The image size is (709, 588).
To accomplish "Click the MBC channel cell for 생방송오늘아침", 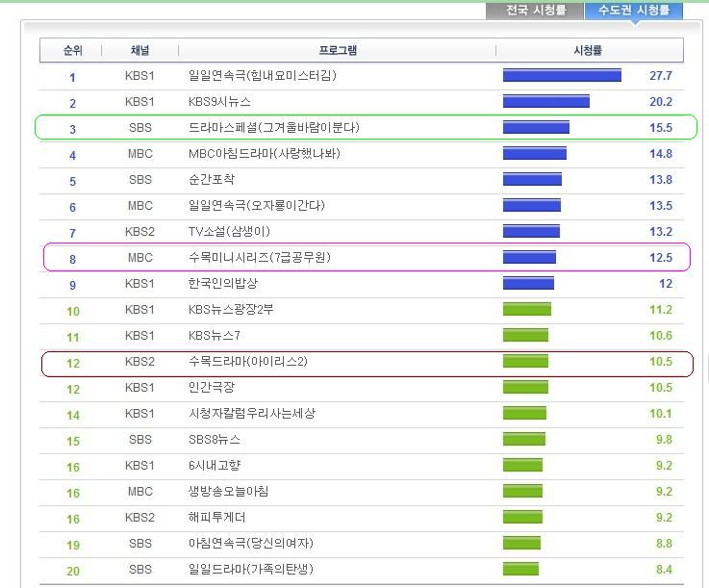I will tap(140, 492).
